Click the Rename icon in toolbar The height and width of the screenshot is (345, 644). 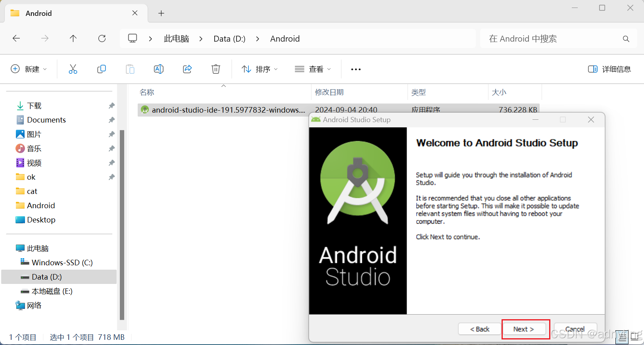tap(159, 69)
